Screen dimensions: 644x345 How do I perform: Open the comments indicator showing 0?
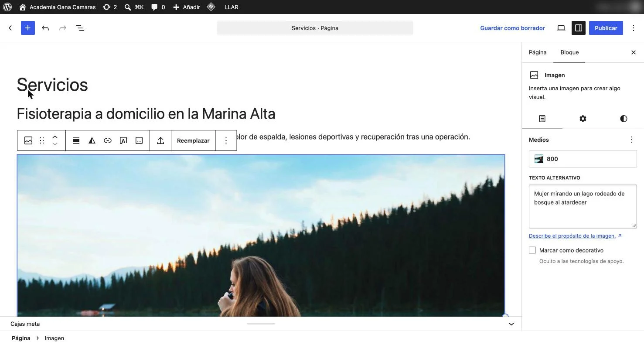[158, 7]
